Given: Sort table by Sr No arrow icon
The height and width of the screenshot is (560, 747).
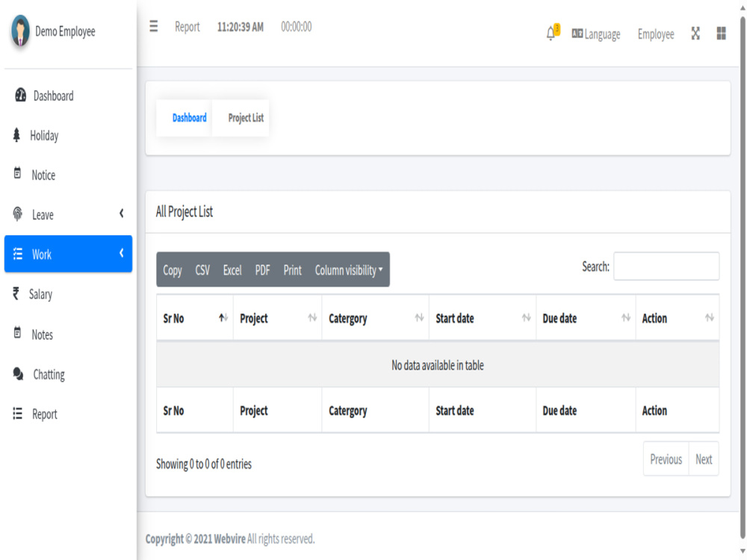Looking at the screenshot, I should click(223, 317).
